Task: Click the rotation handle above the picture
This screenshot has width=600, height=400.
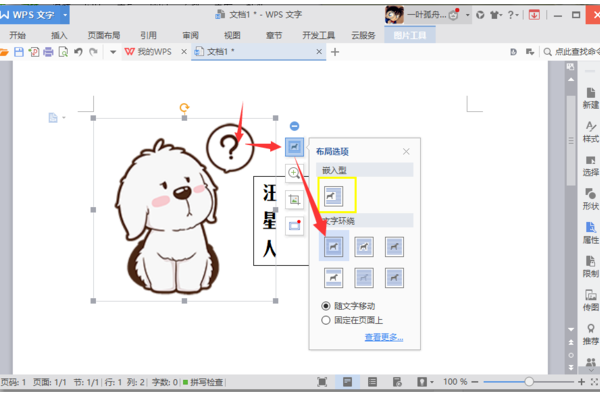Action: [x=184, y=108]
